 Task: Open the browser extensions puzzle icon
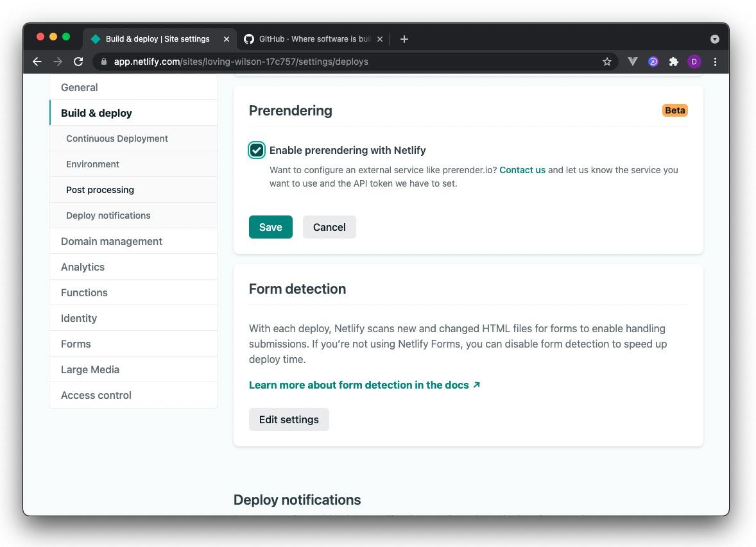pyautogui.click(x=673, y=62)
